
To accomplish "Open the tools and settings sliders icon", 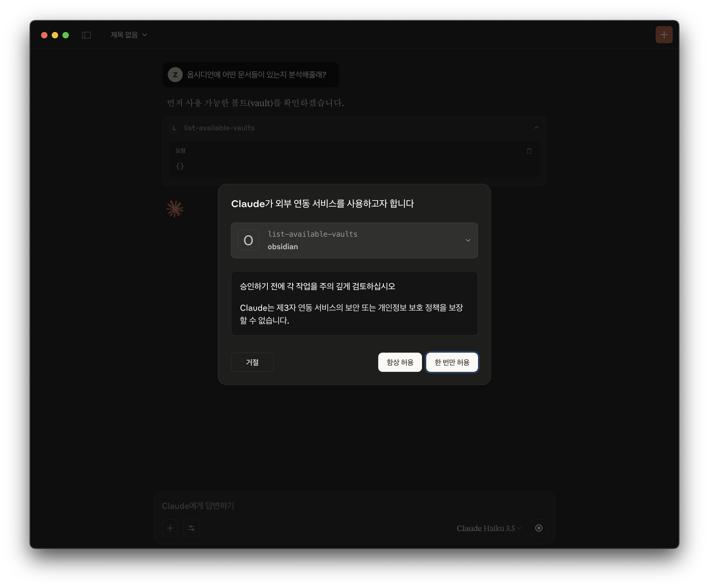I will click(192, 528).
